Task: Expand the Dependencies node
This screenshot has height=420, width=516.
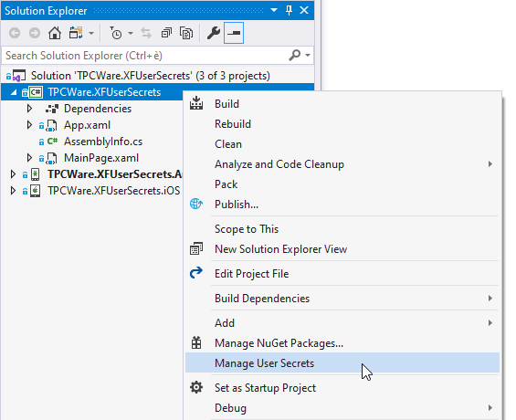Action: [29, 109]
